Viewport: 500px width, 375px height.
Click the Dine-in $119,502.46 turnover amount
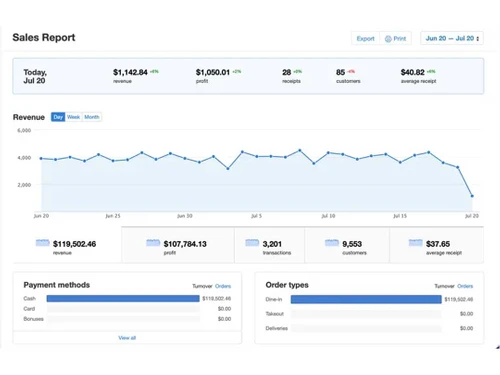pos(459,299)
